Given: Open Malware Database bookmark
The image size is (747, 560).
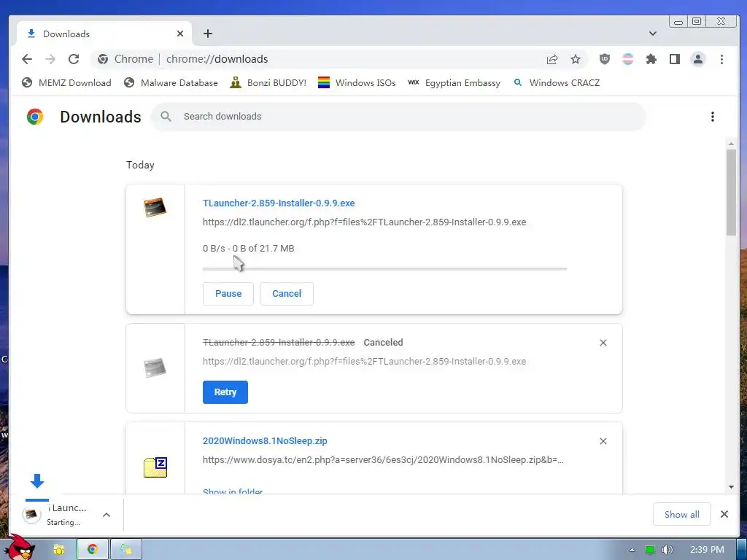Looking at the screenshot, I should coord(171,83).
